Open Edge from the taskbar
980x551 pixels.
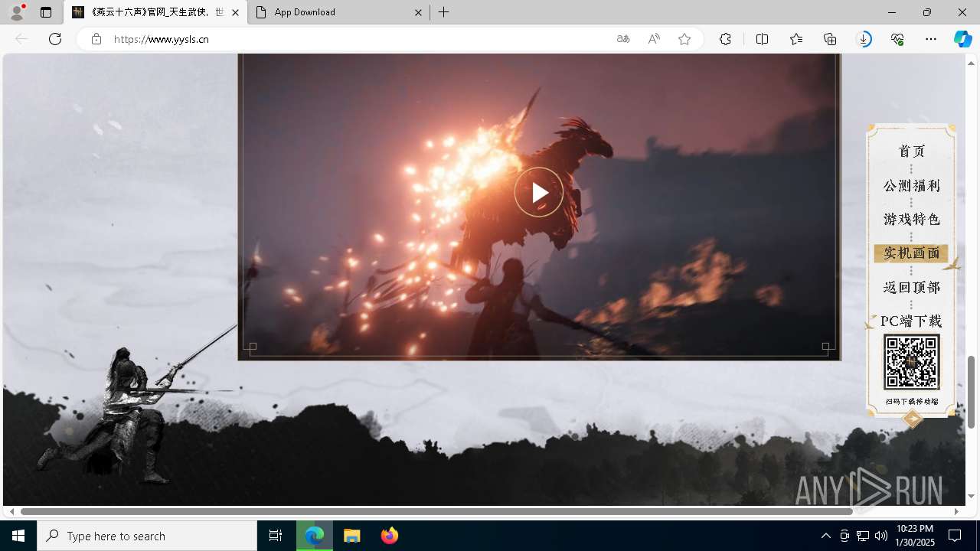pyautogui.click(x=315, y=536)
